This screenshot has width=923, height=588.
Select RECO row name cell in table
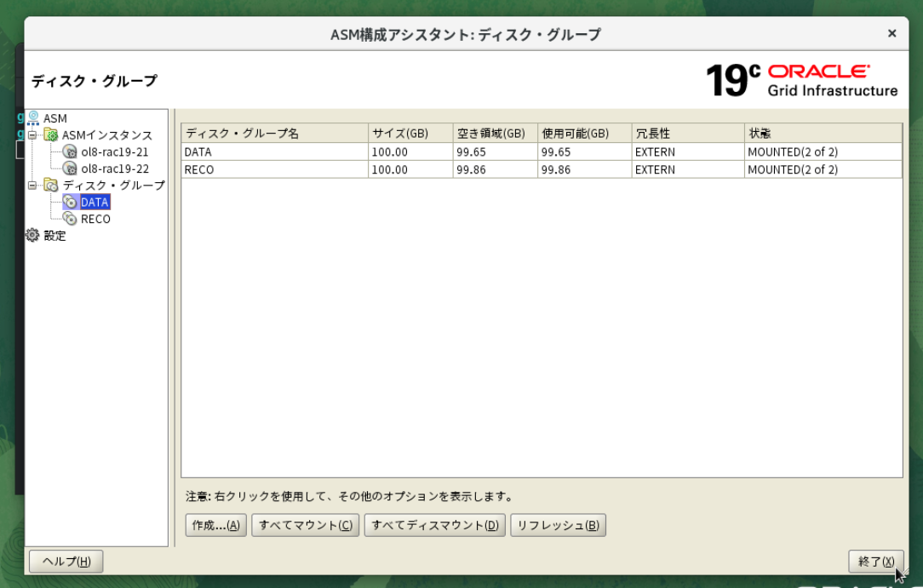(x=275, y=169)
